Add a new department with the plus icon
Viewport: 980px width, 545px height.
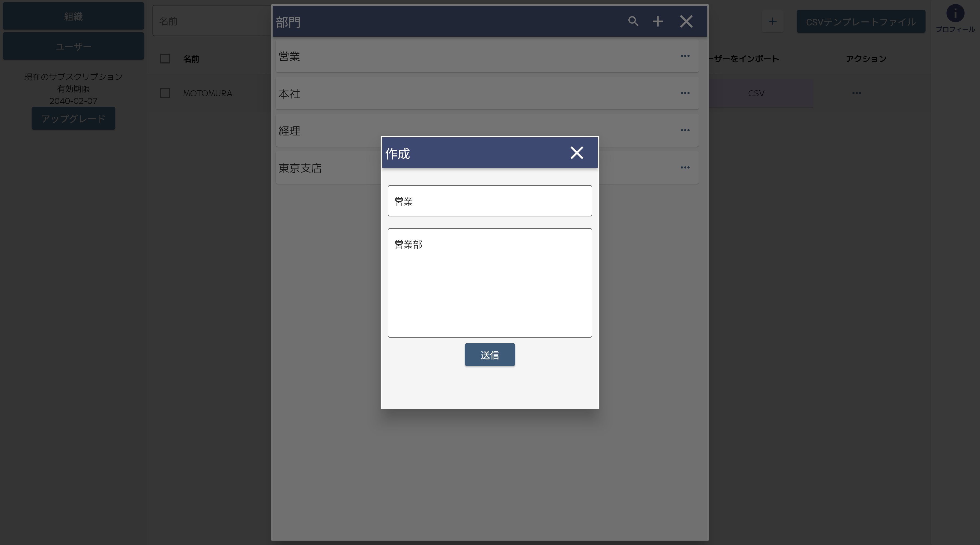click(658, 21)
